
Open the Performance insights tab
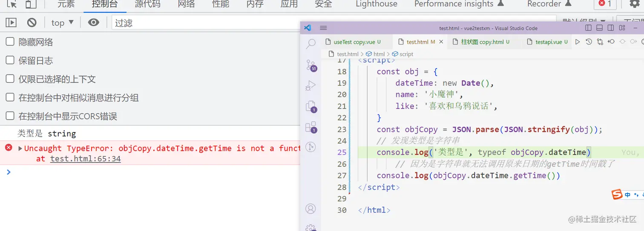click(459, 4)
